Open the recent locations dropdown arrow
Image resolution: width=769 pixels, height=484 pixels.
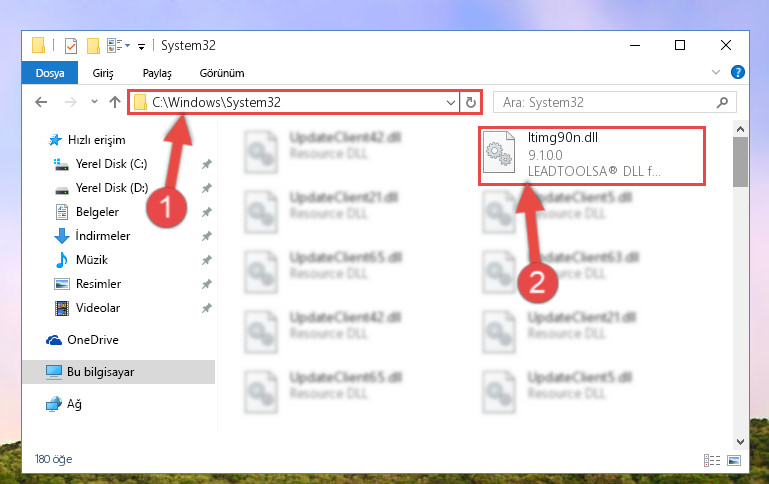coord(94,102)
